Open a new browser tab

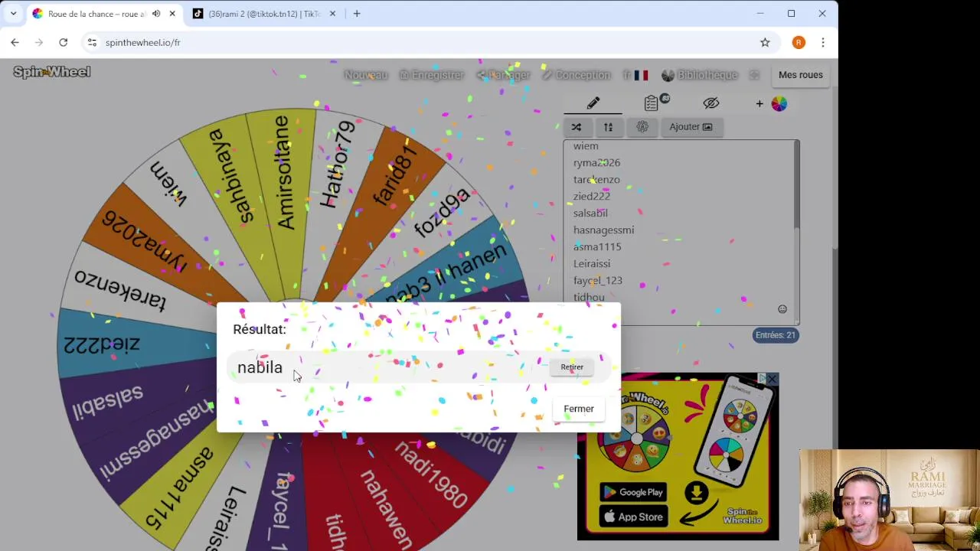tap(357, 14)
